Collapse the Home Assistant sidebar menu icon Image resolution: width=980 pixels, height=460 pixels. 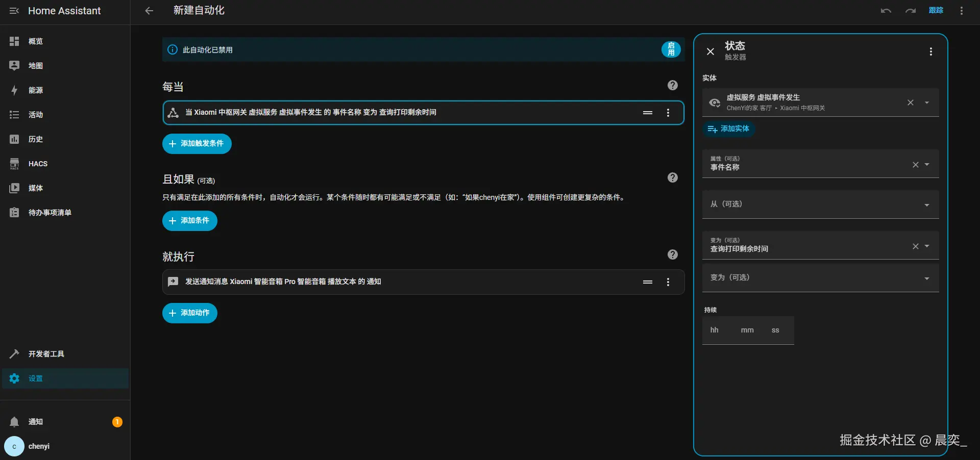click(14, 11)
